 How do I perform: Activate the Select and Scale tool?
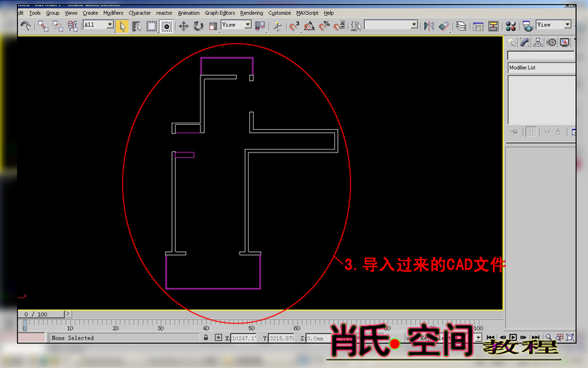pos(213,26)
